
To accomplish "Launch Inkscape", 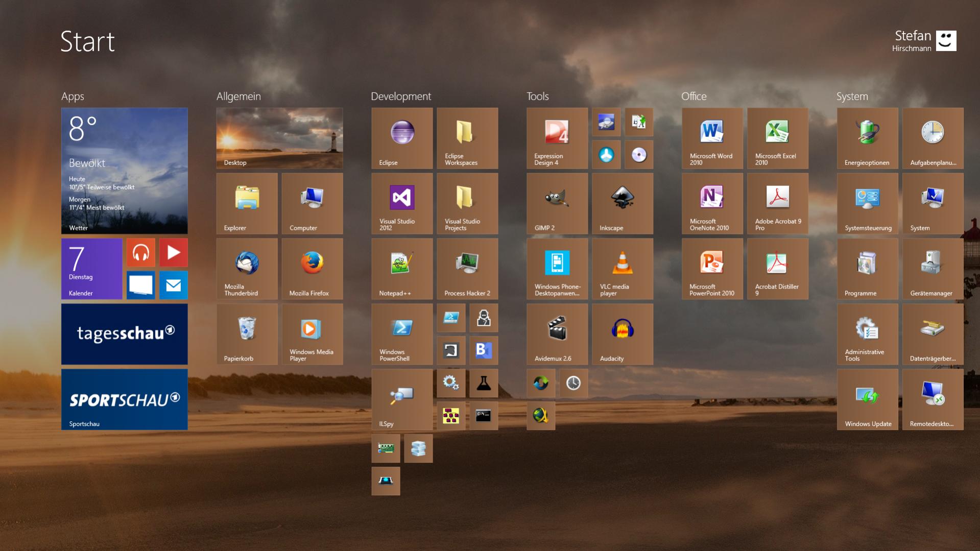I will coord(623,203).
